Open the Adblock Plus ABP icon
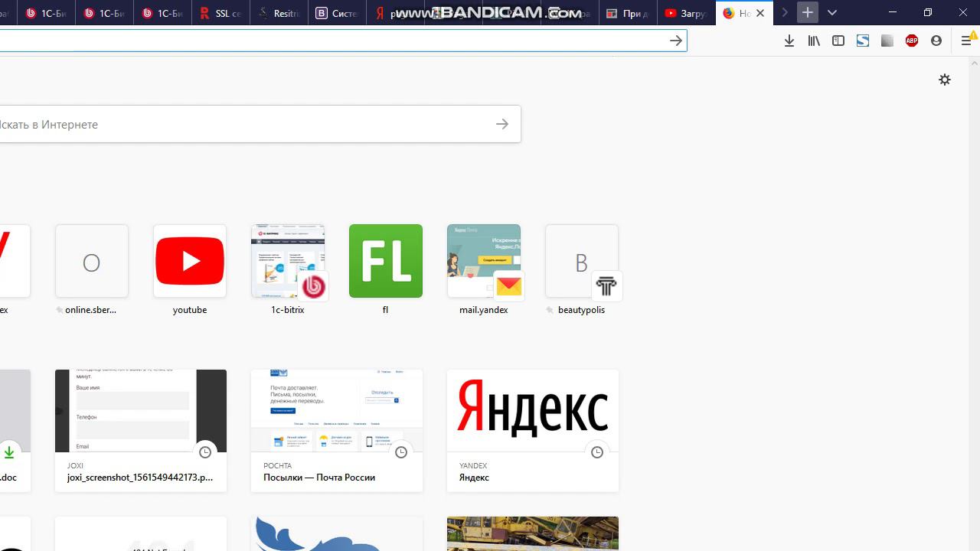 (x=912, y=41)
